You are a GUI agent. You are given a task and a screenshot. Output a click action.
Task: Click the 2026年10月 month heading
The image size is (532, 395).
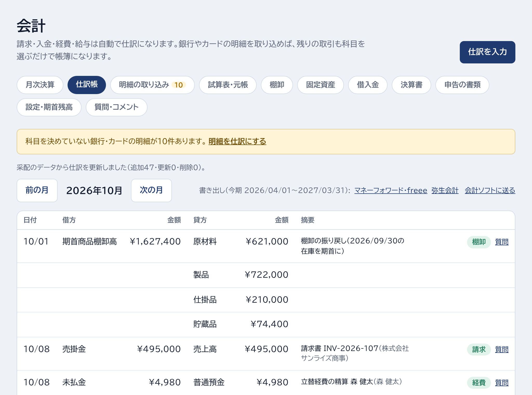(94, 190)
